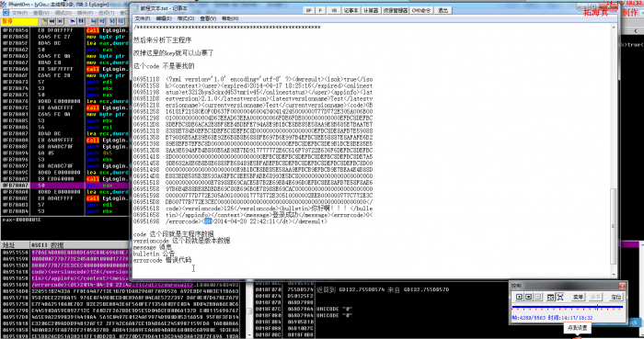This screenshot has height=339, width=644.
Task: Click the ASCII 数据 column header in dump pane
Action: coord(80,245)
